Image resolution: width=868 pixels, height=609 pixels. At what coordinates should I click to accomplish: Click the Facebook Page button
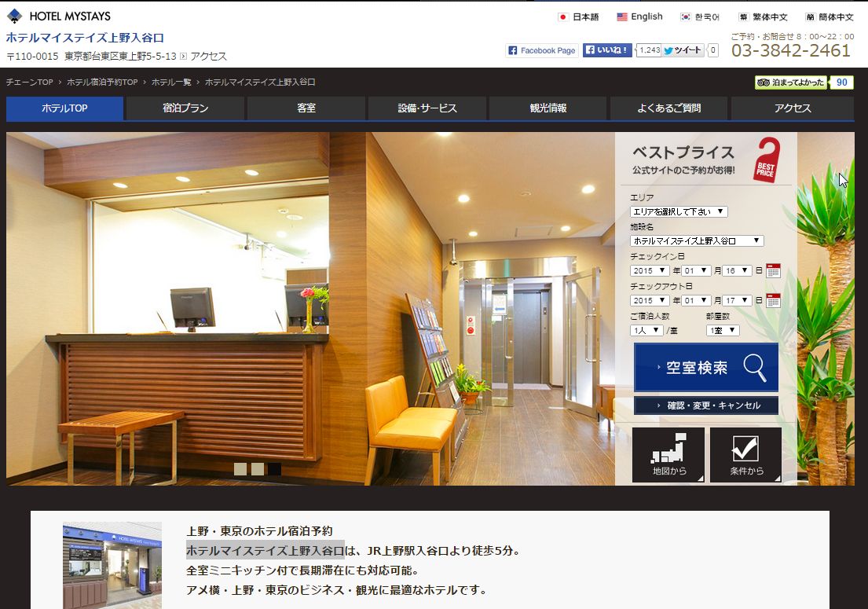(x=542, y=50)
